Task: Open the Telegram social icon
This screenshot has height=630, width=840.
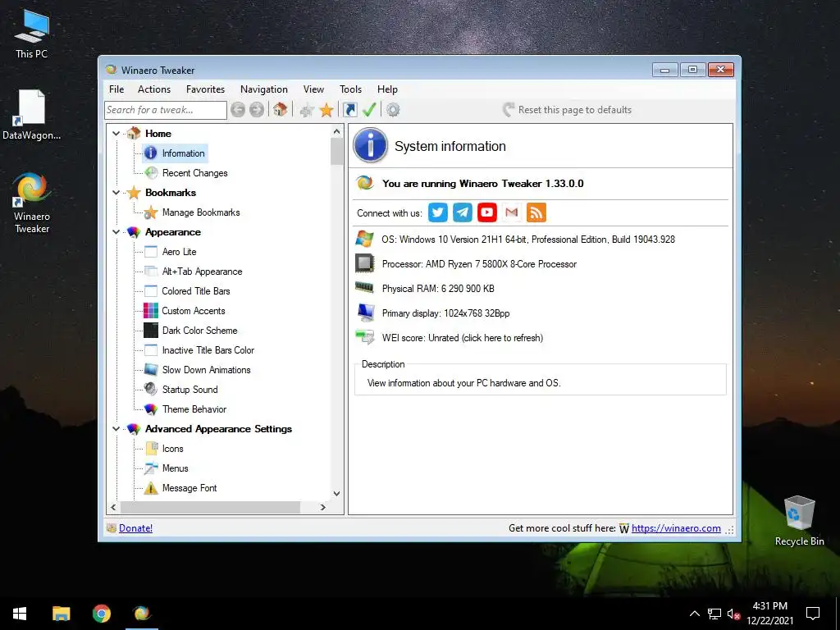Action: pos(463,212)
